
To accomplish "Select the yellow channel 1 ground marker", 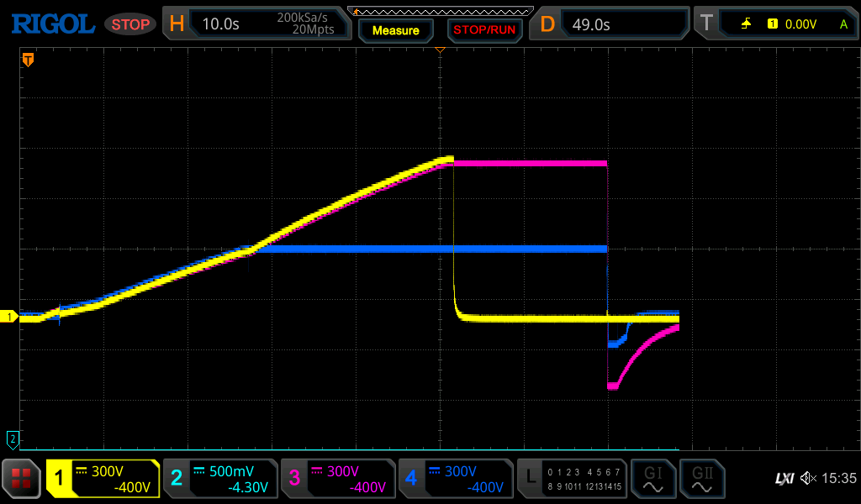I will (x=11, y=317).
